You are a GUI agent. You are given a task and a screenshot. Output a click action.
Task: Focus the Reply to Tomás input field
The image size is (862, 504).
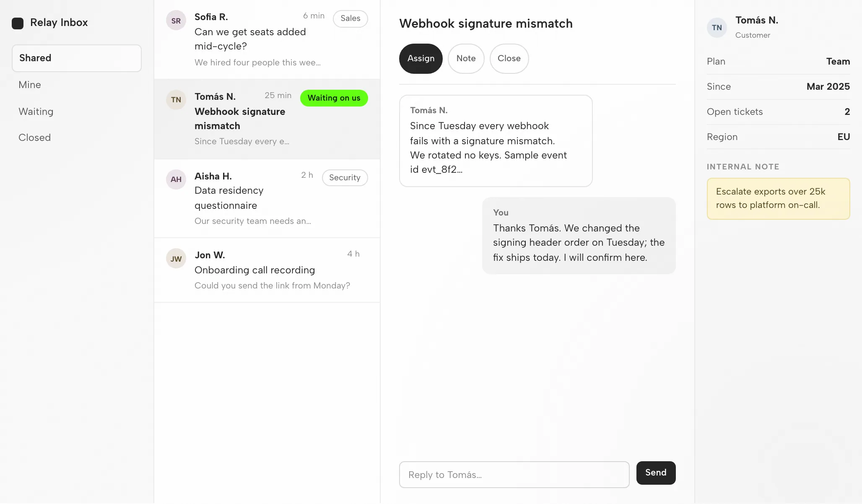pyautogui.click(x=514, y=475)
